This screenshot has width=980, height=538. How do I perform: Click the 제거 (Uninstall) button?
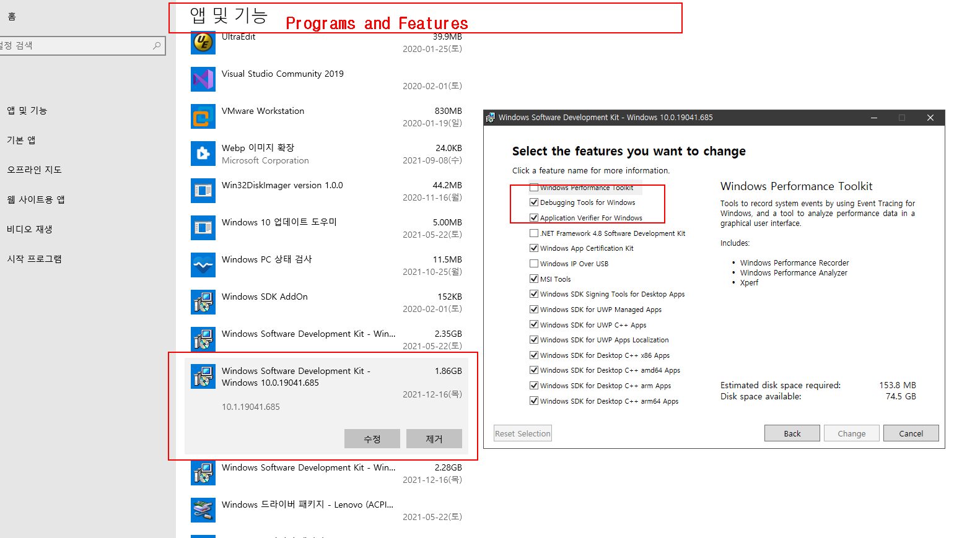click(x=434, y=439)
